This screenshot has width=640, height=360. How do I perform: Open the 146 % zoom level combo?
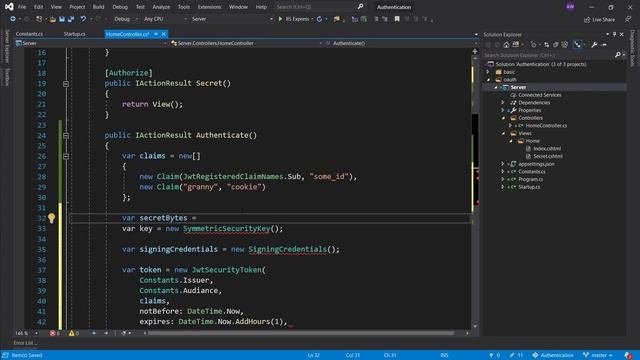26,333
